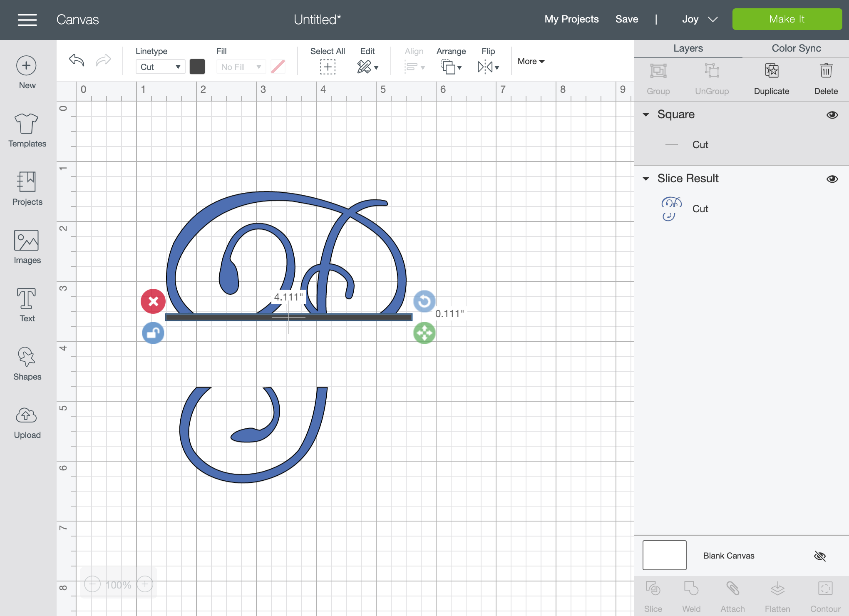Select the Square Cut layer row
Image resolution: width=849 pixels, height=616 pixels.
tap(742, 145)
